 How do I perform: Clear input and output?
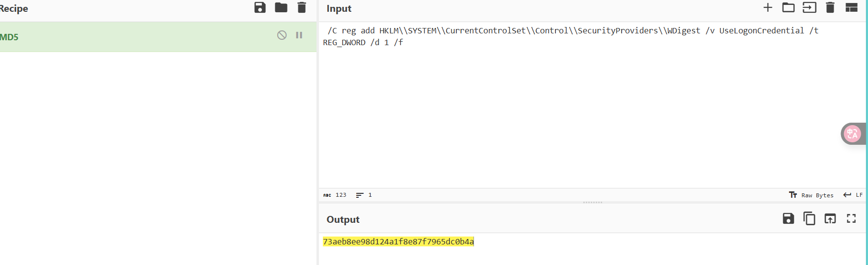coord(830,7)
